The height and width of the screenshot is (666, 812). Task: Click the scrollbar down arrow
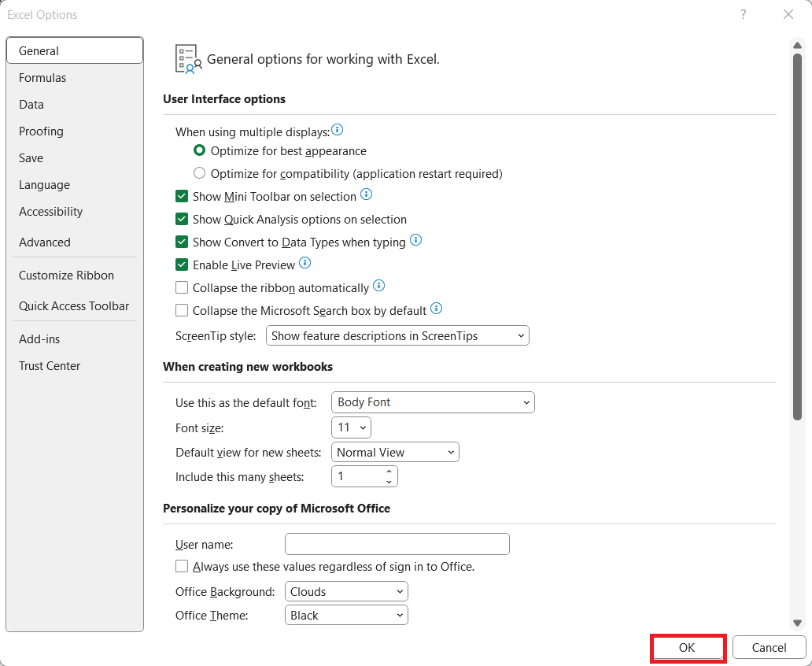click(798, 623)
